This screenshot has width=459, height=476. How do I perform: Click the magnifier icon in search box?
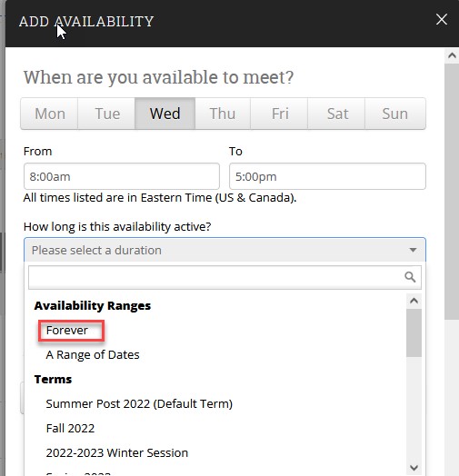[410, 277]
